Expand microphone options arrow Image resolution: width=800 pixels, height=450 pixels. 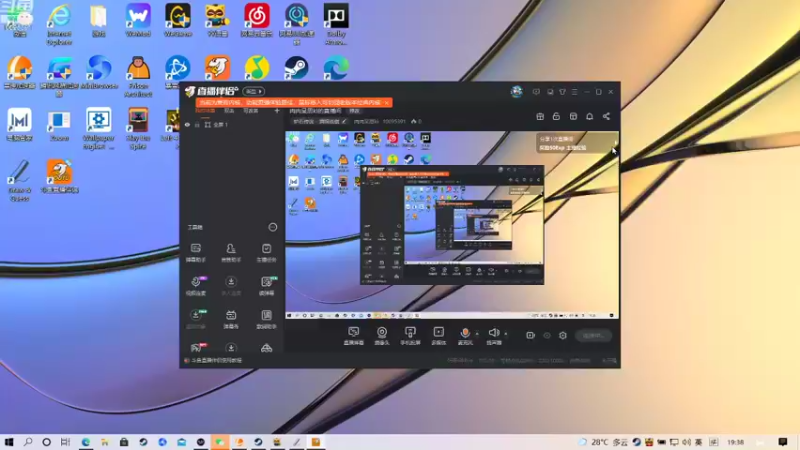pos(477,334)
